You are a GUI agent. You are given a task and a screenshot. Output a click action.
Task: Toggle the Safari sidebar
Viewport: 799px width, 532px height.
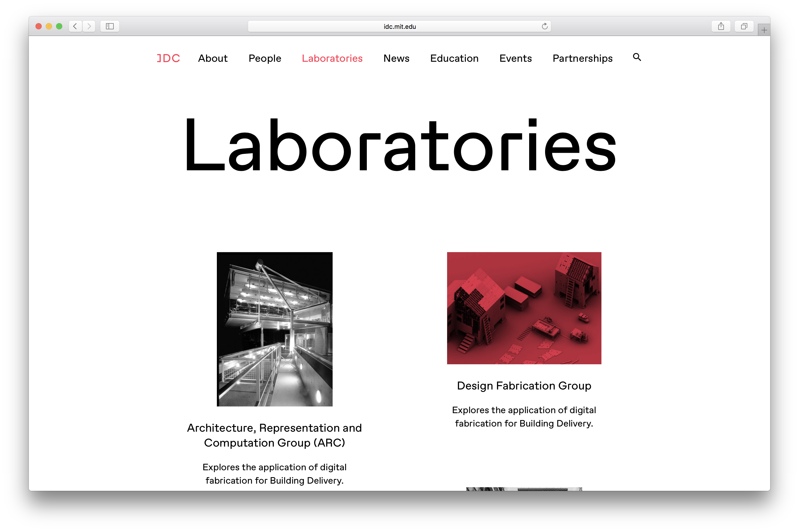point(110,26)
